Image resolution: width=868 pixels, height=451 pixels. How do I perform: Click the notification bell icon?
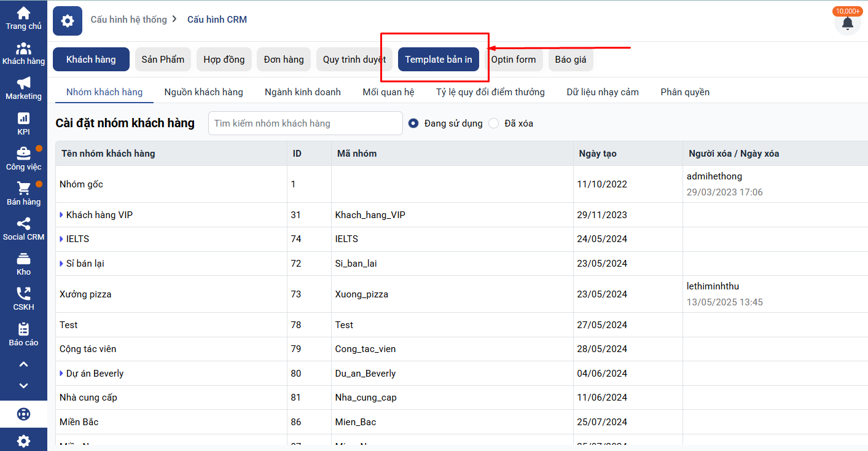[847, 23]
